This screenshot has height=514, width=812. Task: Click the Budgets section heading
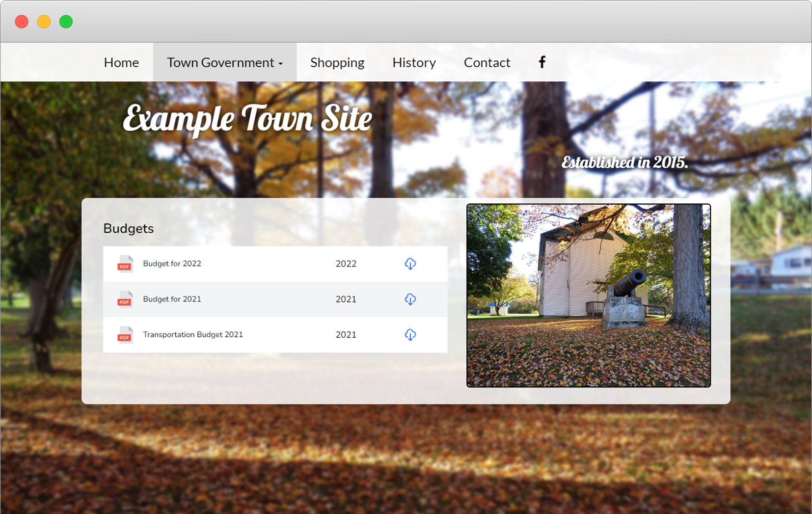pyautogui.click(x=128, y=228)
